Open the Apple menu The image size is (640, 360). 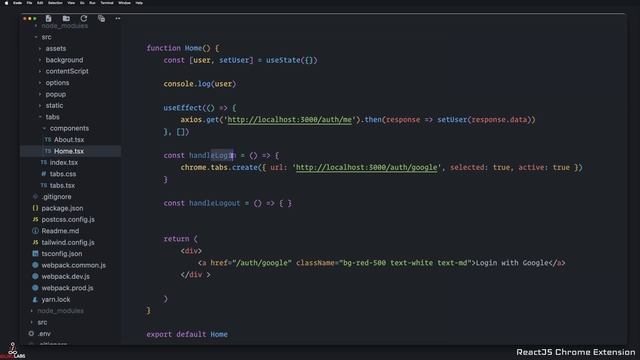point(6,3)
